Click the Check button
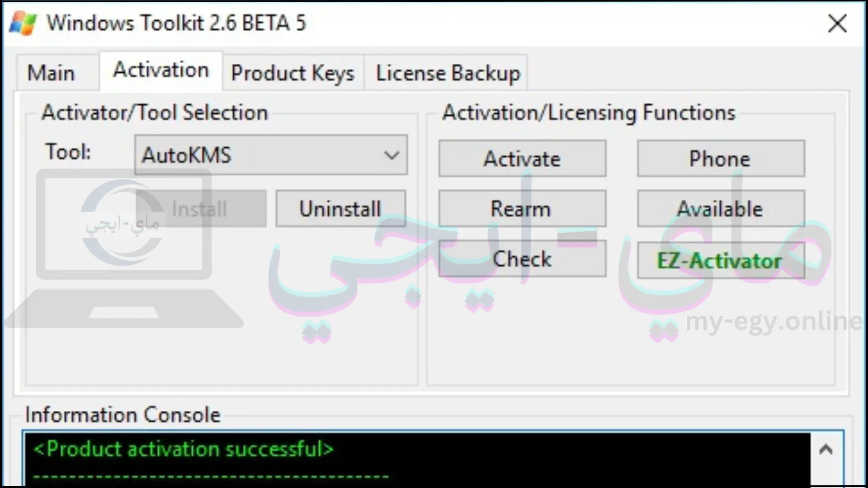Image resolution: width=868 pixels, height=488 pixels. (x=522, y=258)
